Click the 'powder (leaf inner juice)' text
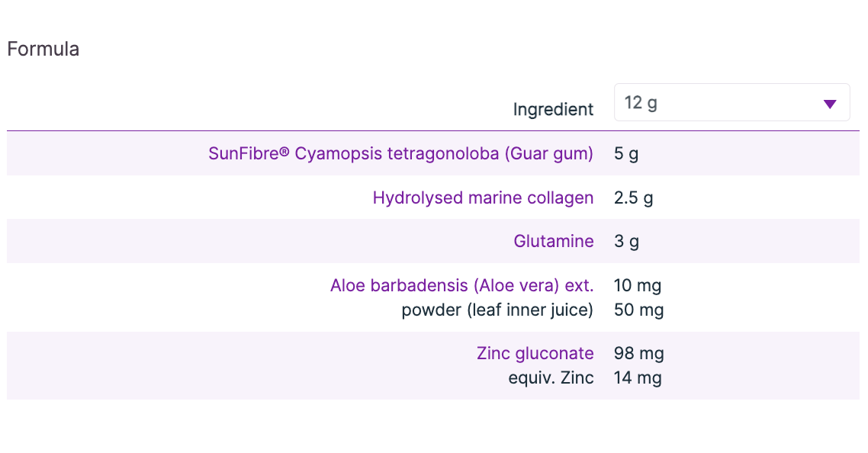 pyautogui.click(x=497, y=310)
